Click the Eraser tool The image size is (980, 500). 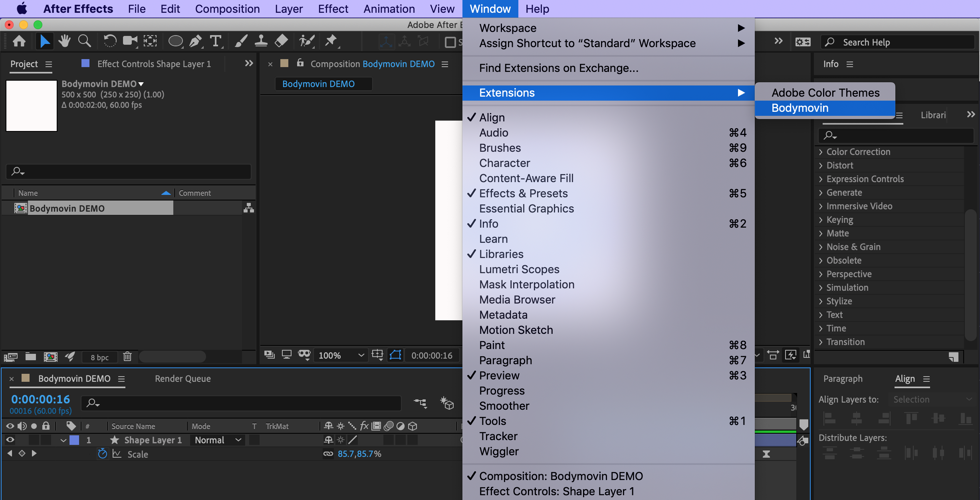tap(282, 41)
